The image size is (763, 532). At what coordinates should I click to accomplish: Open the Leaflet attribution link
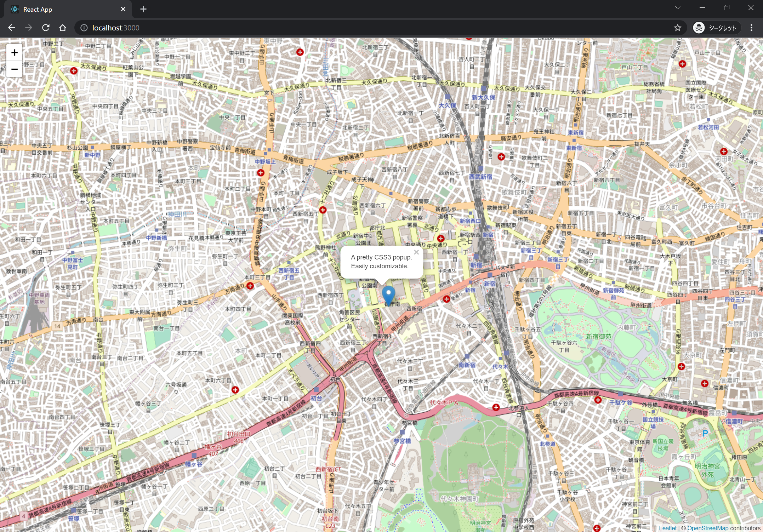(668, 528)
